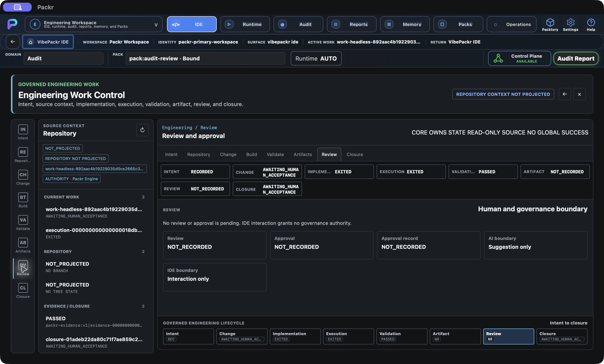Open the pack:audit-review Bound field
The width and height of the screenshot is (604, 364).
(x=205, y=58)
